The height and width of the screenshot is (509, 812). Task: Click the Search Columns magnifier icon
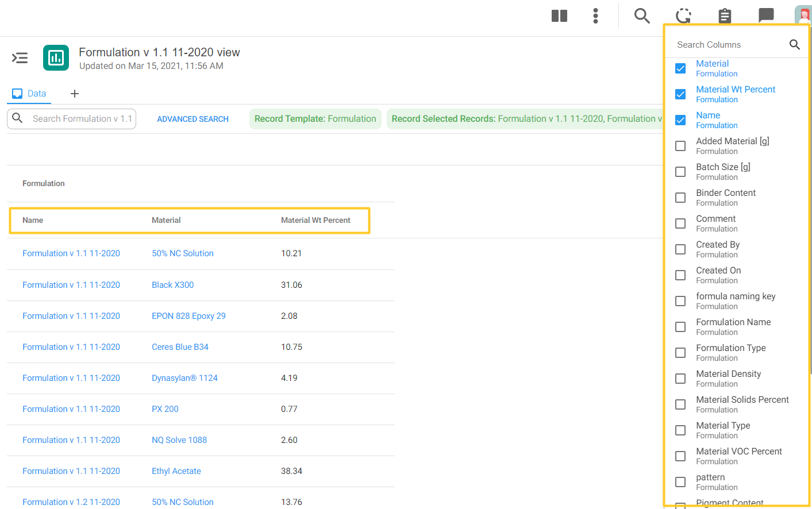coord(794,44)
